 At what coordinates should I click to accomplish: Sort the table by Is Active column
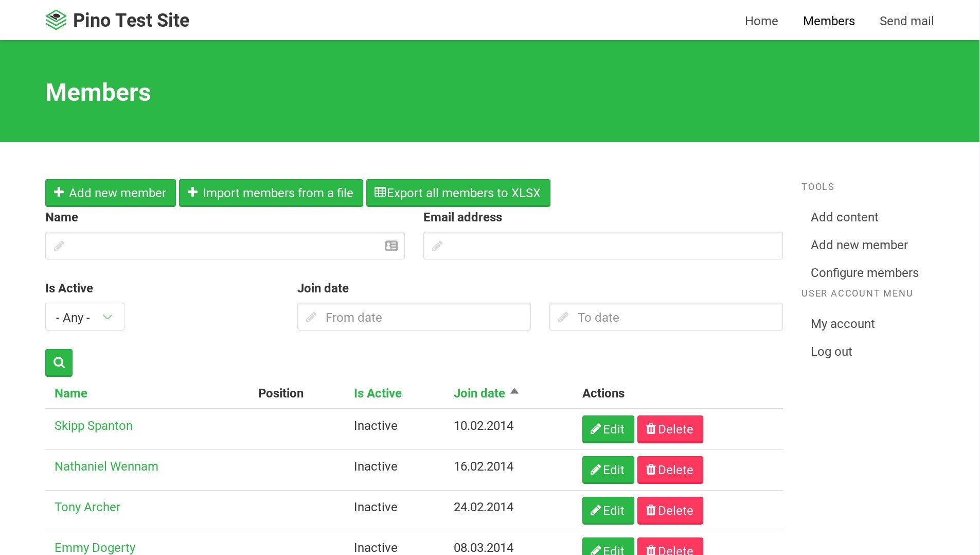[378, 393]
